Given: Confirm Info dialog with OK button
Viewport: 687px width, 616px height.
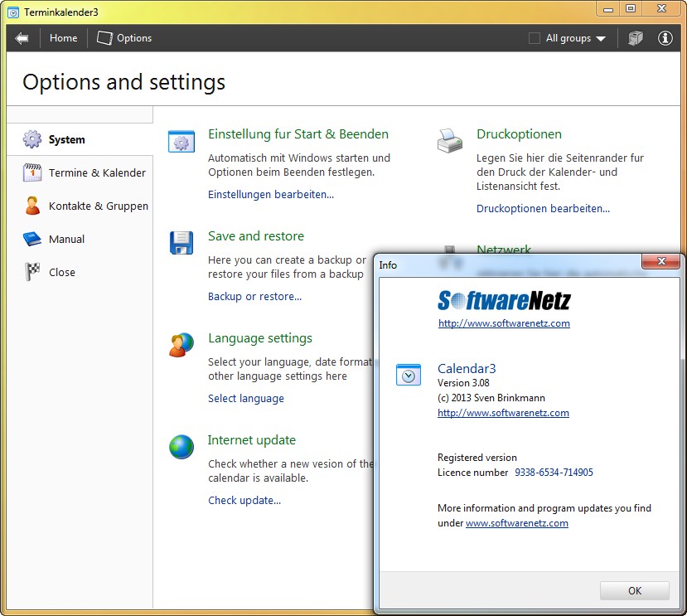Looking at the screenshot, I should click(635, 590).
